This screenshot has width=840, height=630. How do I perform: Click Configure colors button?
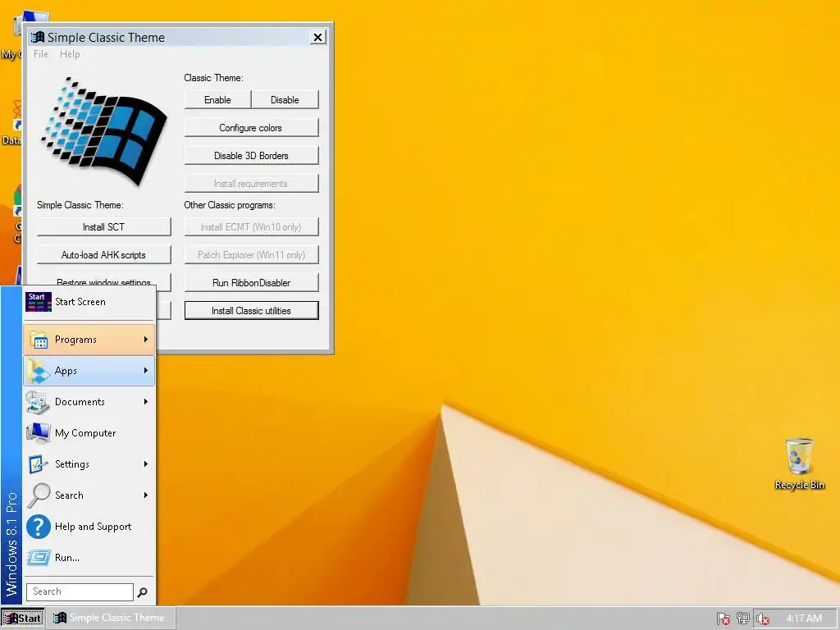[x=251, y=128]
